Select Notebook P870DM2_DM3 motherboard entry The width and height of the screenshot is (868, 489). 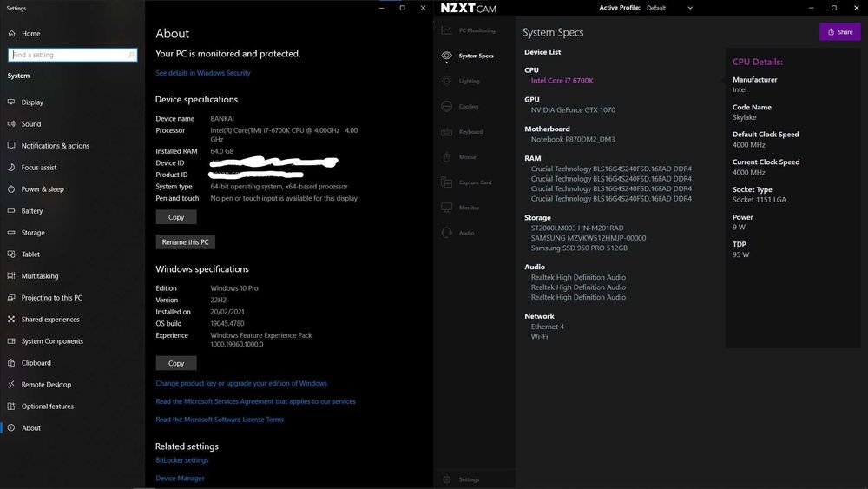(573, 140)
